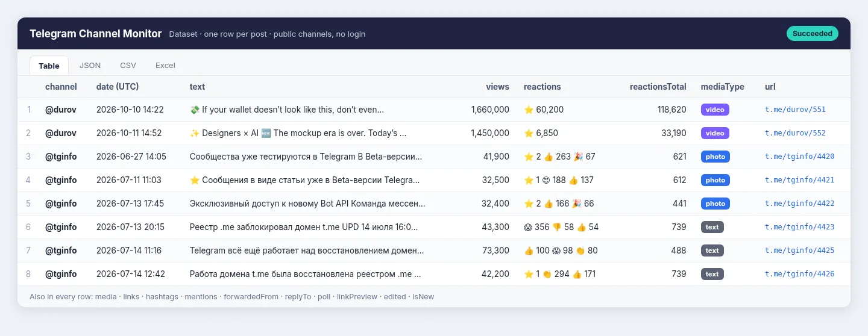Open the Excel tab
Screen dimensions: 868x336
(x=165, y=66)
